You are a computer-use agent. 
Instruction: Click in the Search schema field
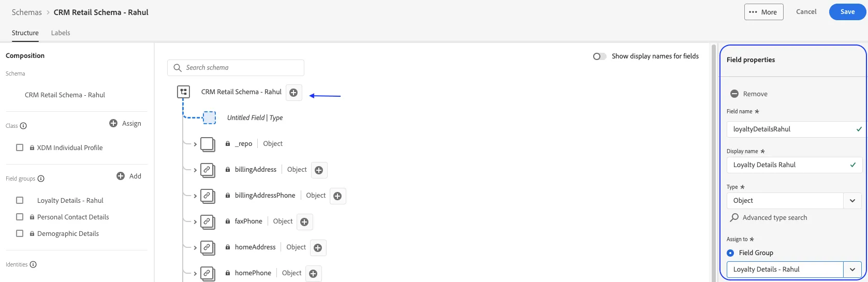(x=236, y=68)
